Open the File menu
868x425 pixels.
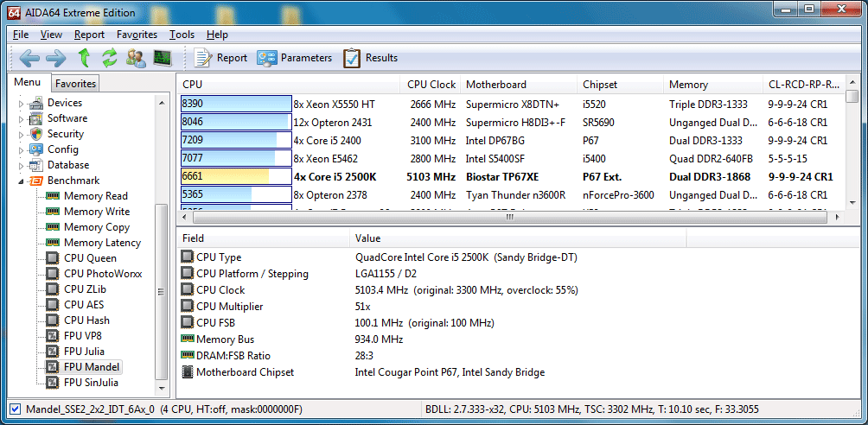[x=21, y=35]
